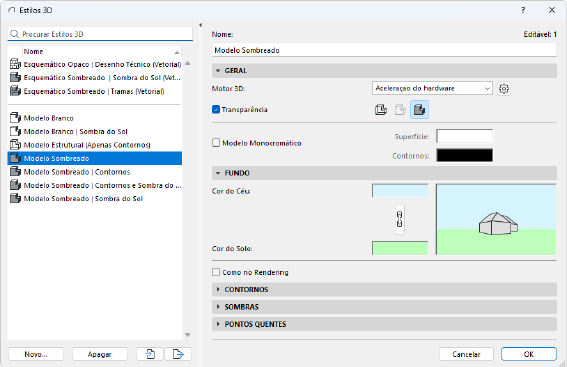Open the Motor 3D dropdown
567x367 pixels.
432,89
